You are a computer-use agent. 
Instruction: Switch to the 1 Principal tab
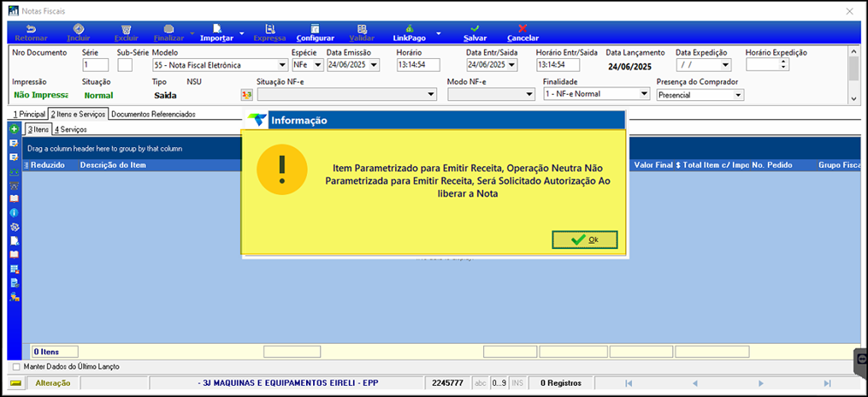tap(29, 114)
